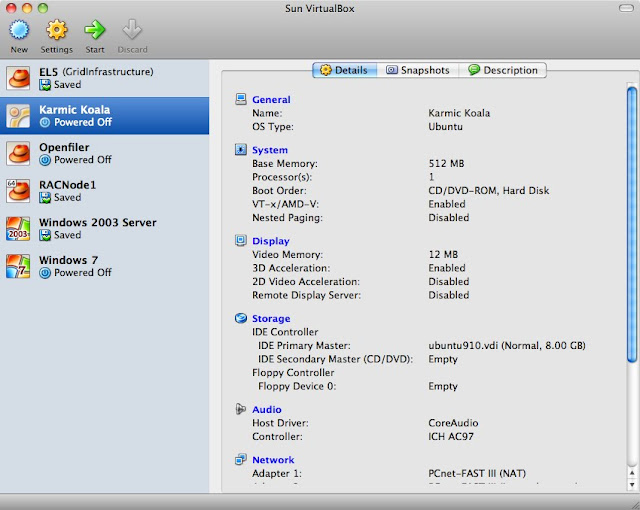The image size is (640, 510).
Task: Click the ubuntu910.vdi disk value
Action: pos(507,346)
